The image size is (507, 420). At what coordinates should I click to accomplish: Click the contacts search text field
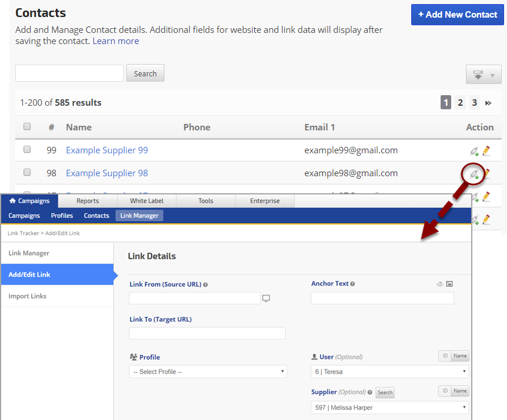point(69,73)
